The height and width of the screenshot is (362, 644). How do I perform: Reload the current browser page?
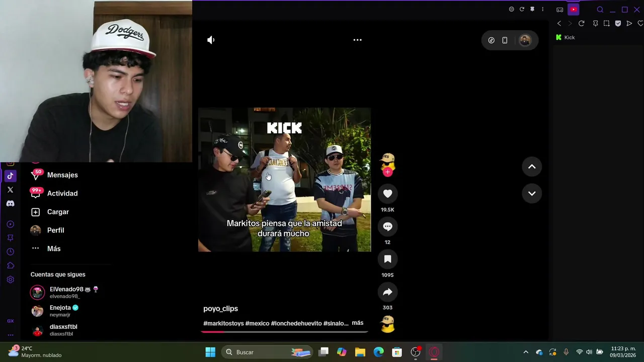click(x=582, y=24)
